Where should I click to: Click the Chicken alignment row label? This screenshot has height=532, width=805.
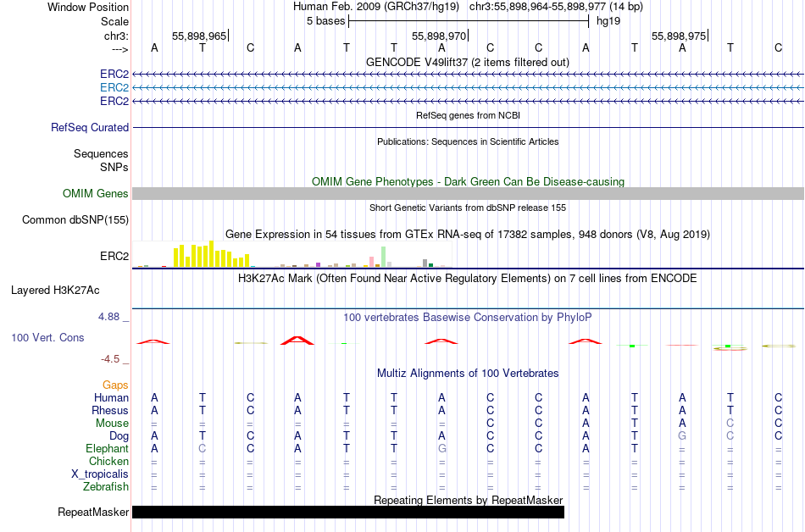click(108, 461)
